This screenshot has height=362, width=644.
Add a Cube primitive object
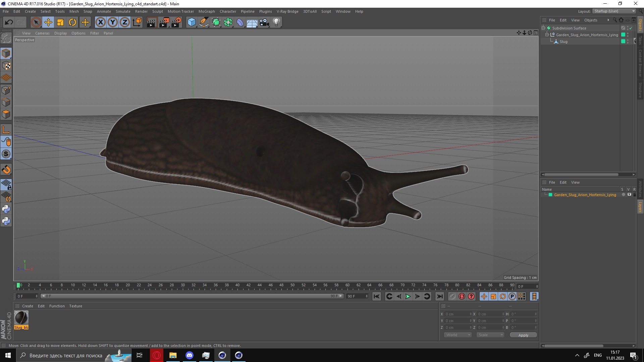(192, 22)
